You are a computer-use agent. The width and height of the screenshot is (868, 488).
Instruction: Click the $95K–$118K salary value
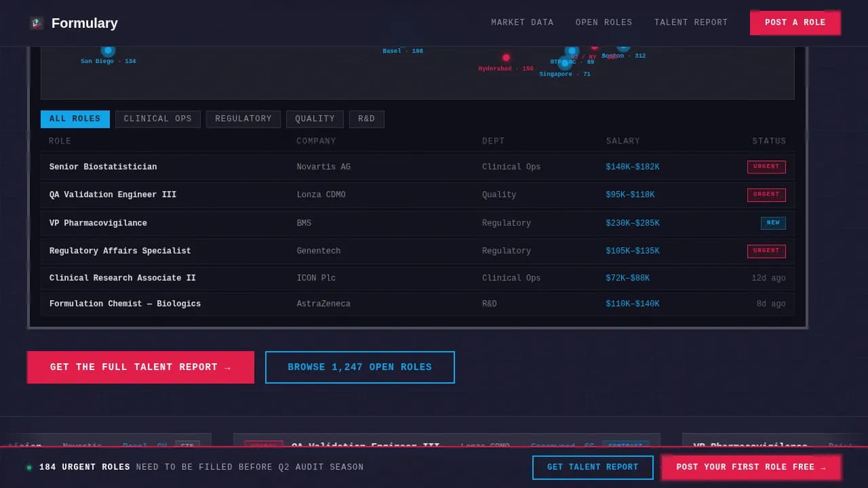[x=630, y=195]
